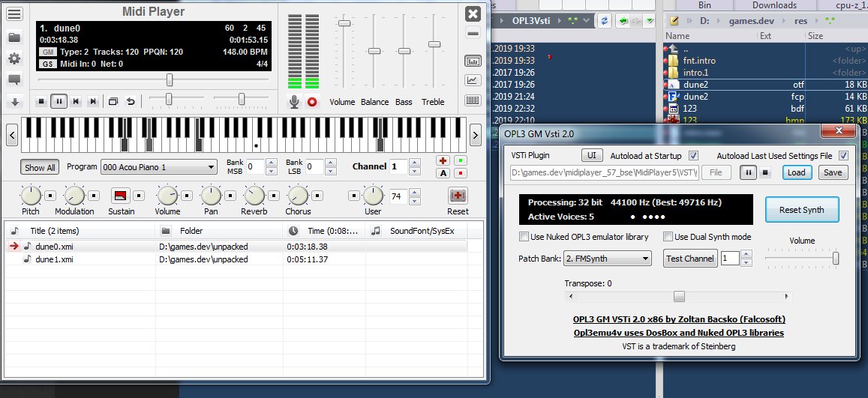The image size is (868, 398).
Task: Click the red plus icon near Channel
Action: [x=443, y=161]
